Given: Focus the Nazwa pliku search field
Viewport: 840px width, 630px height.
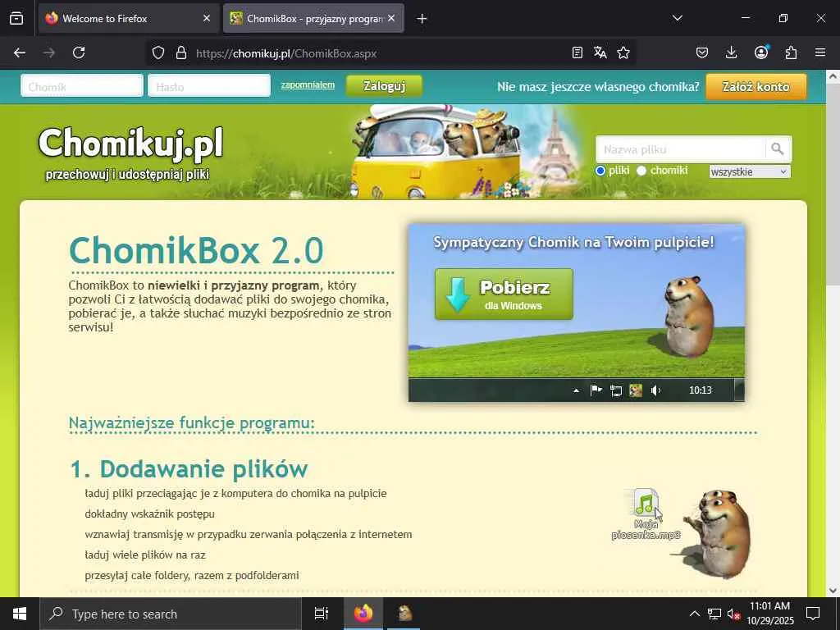Looking at the screenshot, I should [680, 149].
